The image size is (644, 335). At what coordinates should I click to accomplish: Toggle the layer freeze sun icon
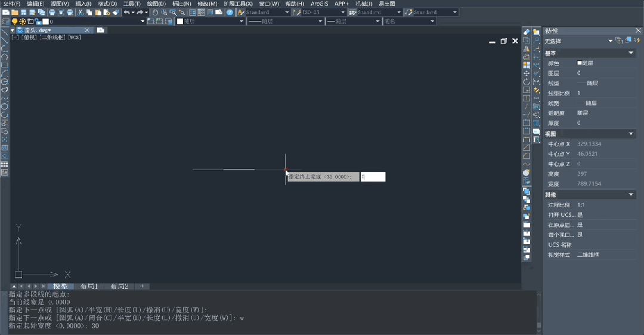(23, 21)
